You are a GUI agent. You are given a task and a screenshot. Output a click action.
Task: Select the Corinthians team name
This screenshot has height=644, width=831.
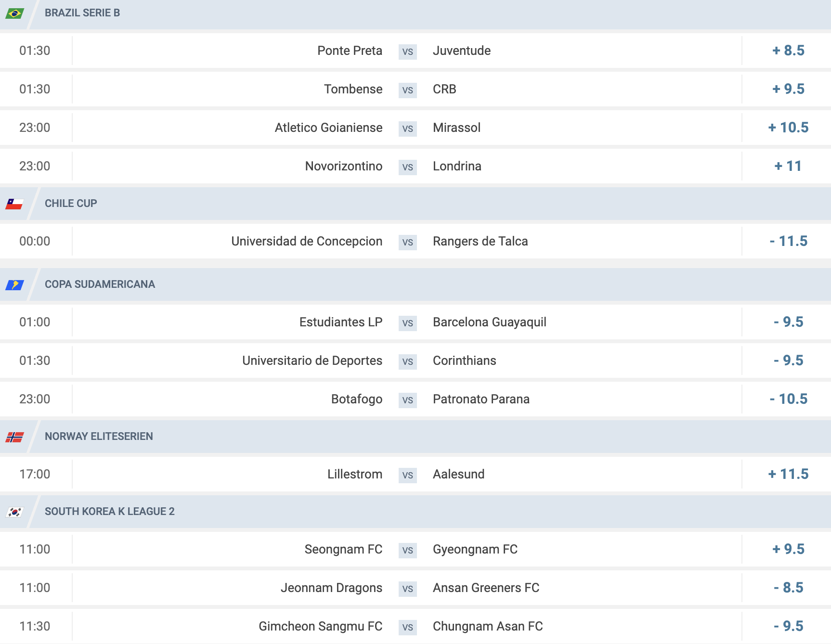coord(465,361)
